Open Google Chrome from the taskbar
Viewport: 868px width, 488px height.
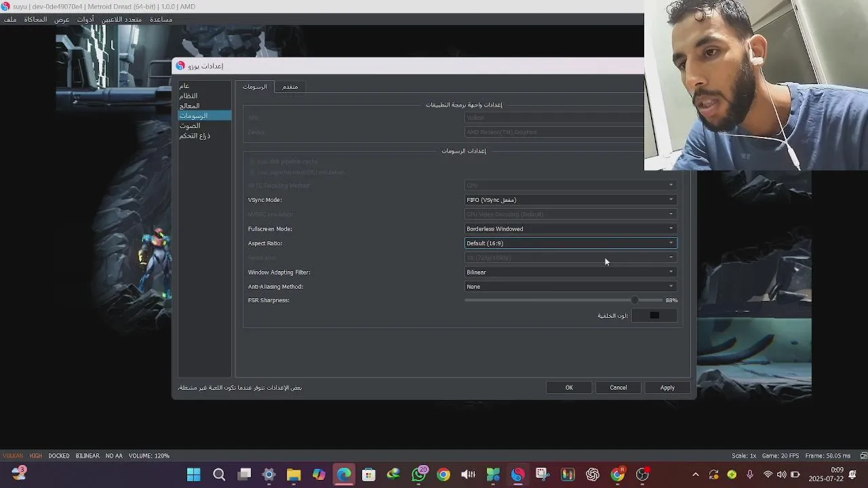[443, 474]
